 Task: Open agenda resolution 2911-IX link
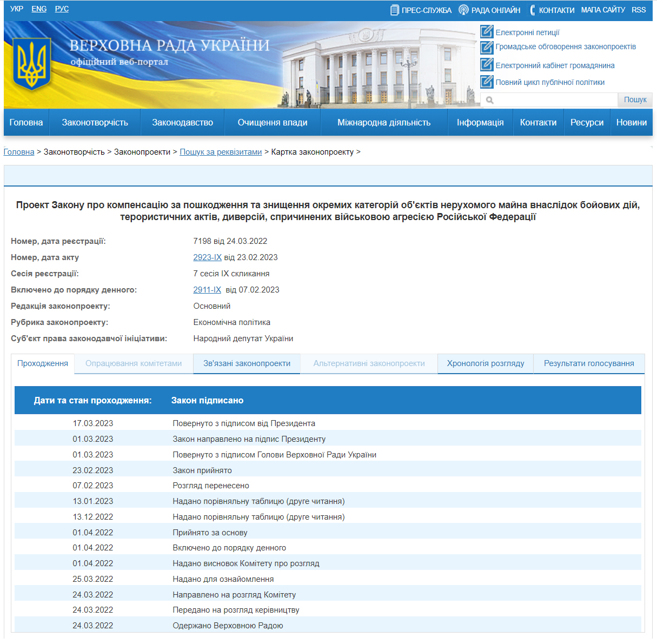pos(207,290)
